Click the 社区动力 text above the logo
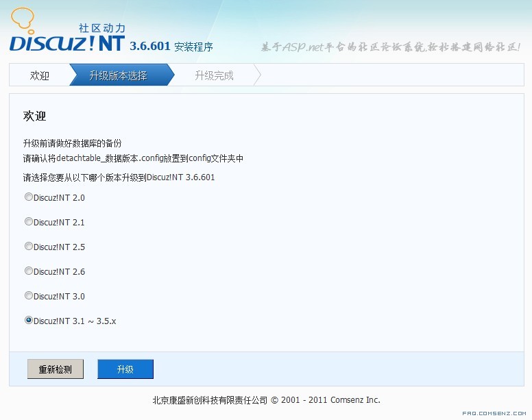This screenshot has width=532, height=420. click(101, 28)
